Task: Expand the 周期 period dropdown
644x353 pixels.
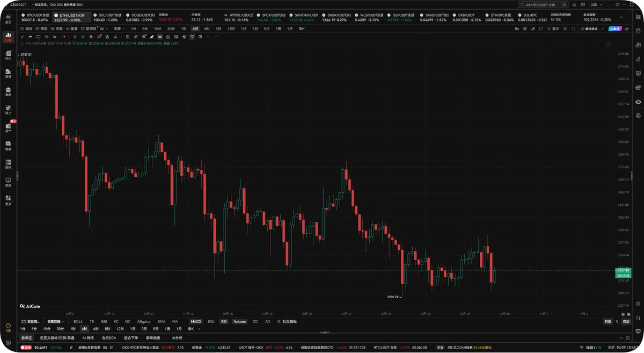Action: (119, 28)
